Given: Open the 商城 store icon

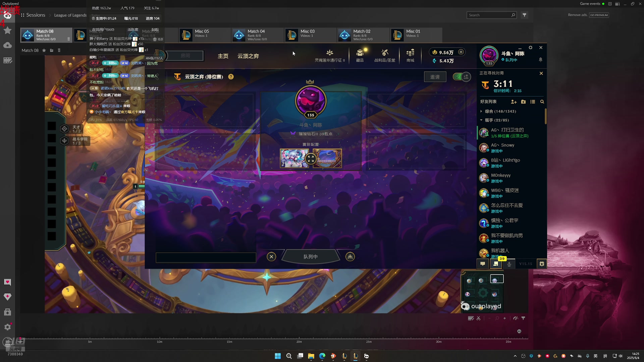Looking at the screenshot, I should [410, 56].
